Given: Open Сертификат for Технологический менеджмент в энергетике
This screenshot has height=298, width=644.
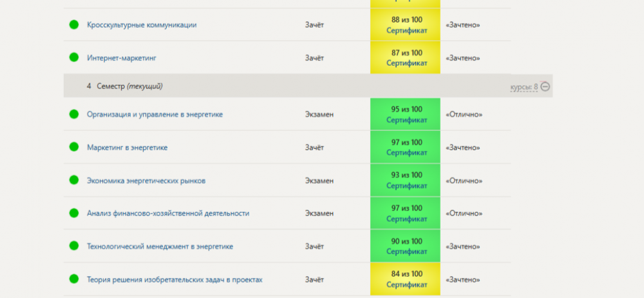Looking at the screenshot, I should click(406, 252).
